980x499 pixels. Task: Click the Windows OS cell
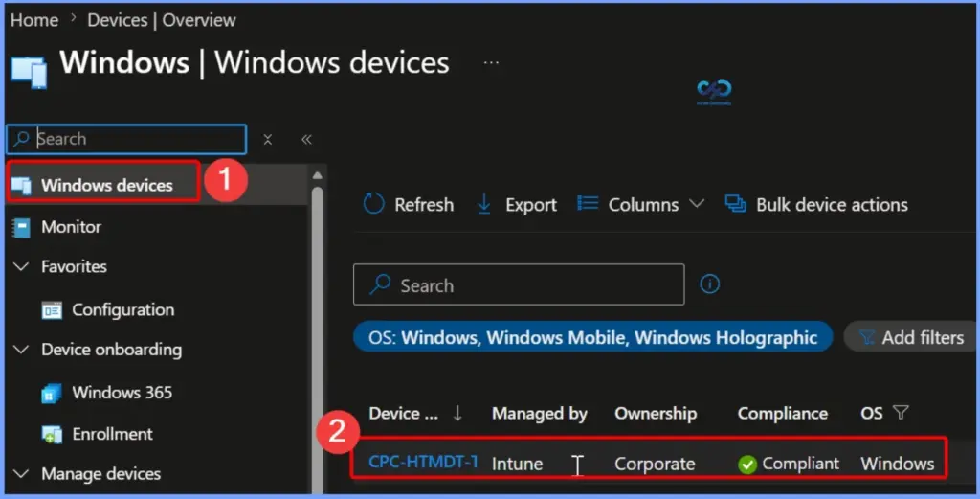(898, 464)
